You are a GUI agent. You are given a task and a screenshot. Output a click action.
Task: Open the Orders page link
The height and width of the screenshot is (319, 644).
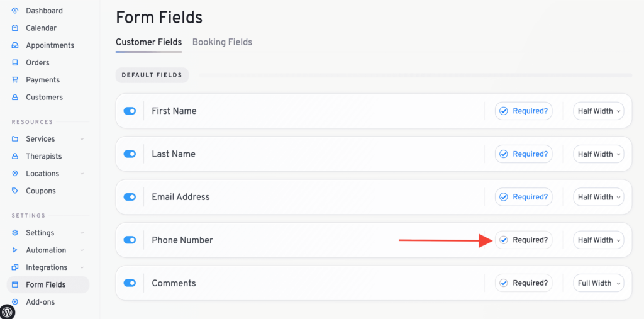coord(38,63)
